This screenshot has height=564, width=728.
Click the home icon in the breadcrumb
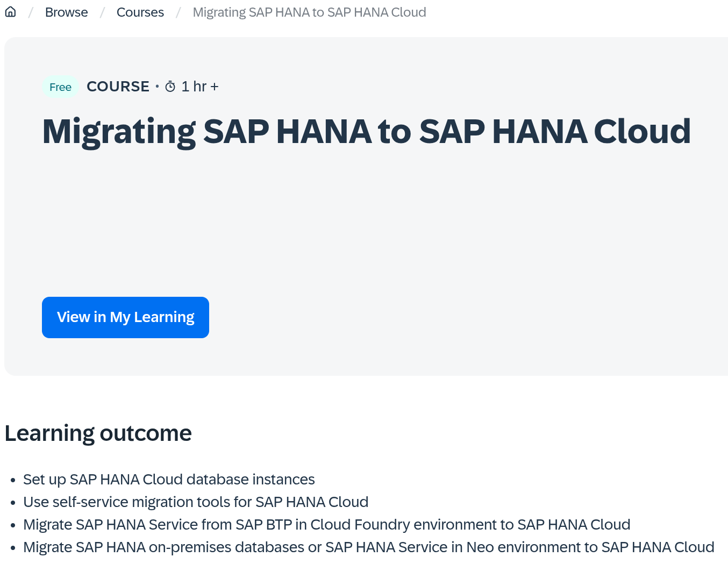10,12
